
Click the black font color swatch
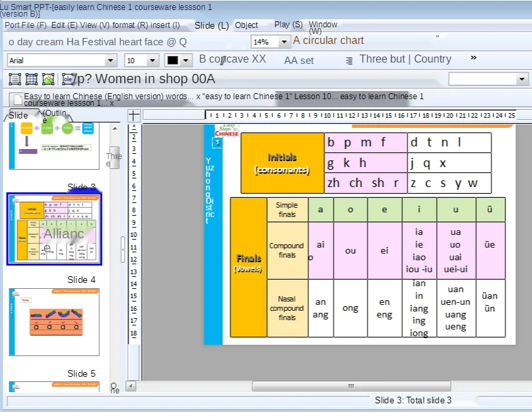coord(172,61)
